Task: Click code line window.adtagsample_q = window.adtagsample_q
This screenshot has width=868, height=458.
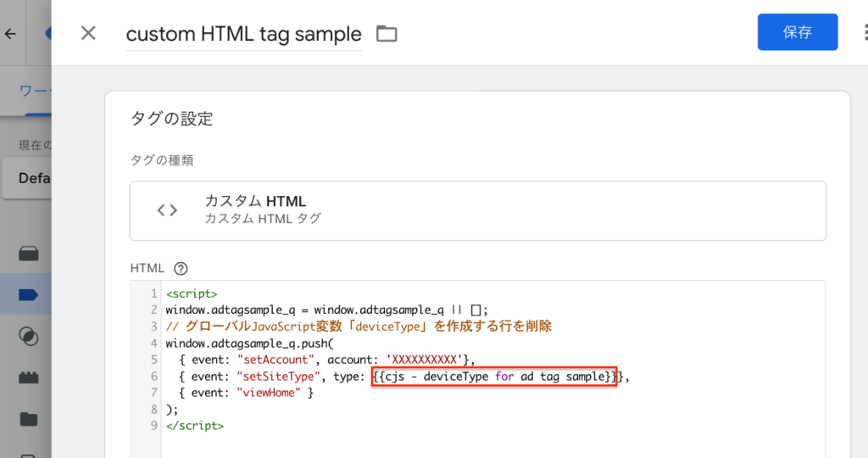Action: (x=326, y=310)
